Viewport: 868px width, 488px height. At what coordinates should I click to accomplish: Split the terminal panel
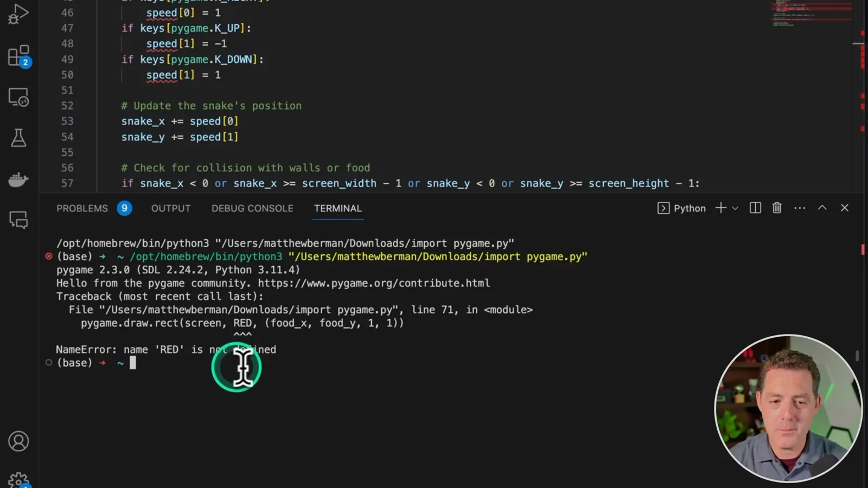(x=755, y=208)
